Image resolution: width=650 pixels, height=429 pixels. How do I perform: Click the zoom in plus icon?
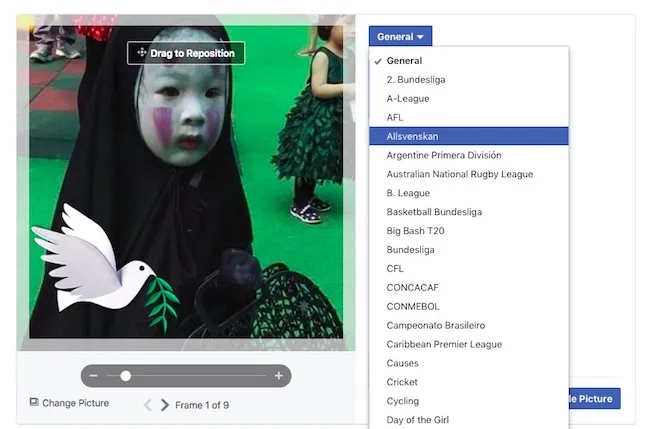[x=278, y=376]
